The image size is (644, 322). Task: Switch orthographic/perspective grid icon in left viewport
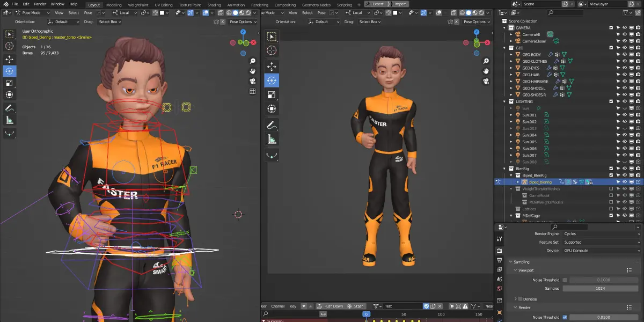(252, 91)
